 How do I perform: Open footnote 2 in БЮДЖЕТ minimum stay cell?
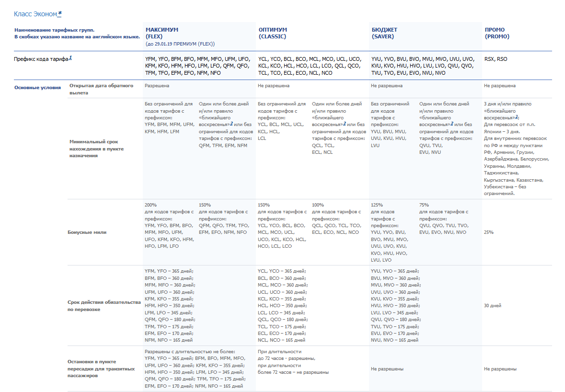(x=451, y=123)
